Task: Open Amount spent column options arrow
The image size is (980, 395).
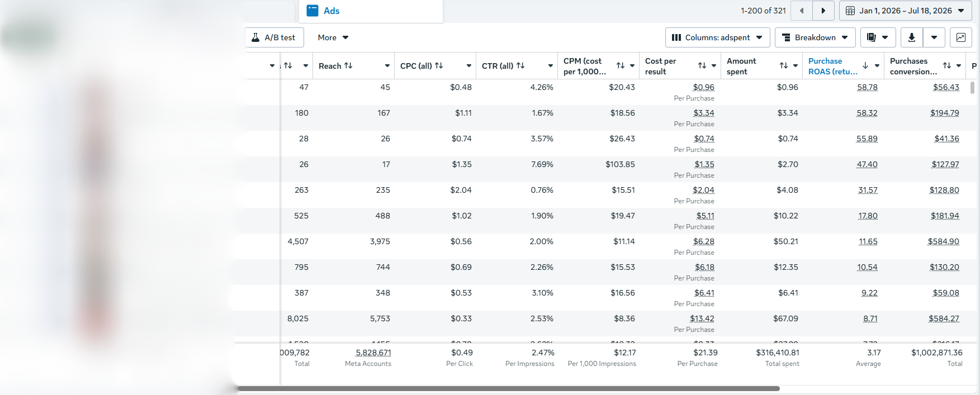Action: point(796,66)
